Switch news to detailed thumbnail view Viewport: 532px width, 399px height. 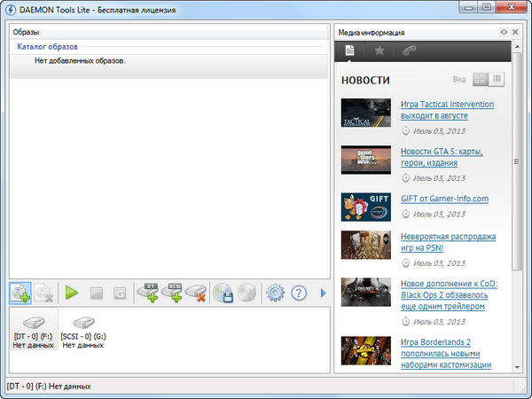tap(481, 80)
